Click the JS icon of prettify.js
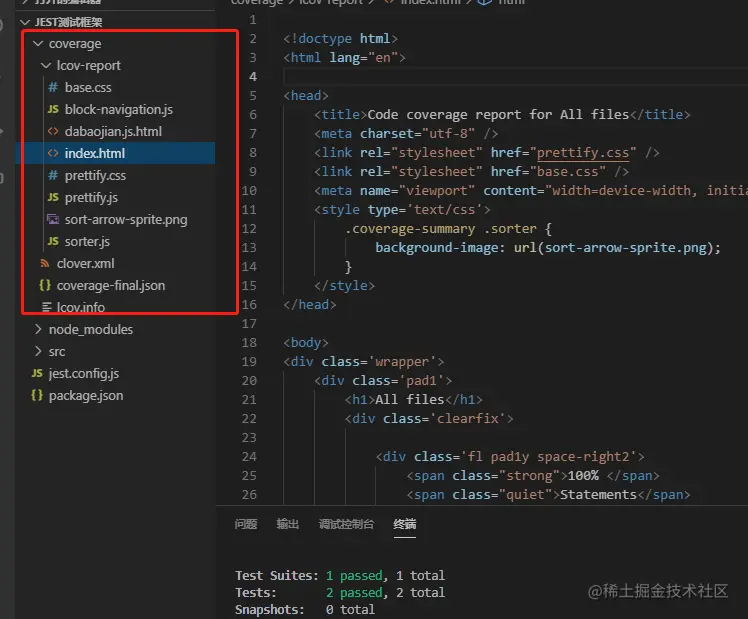748x619 pixels. (x=53, y=197)
